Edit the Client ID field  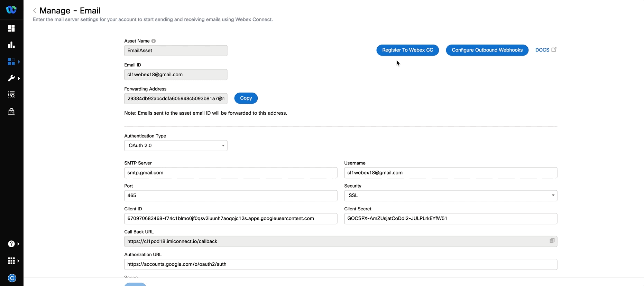231,219
